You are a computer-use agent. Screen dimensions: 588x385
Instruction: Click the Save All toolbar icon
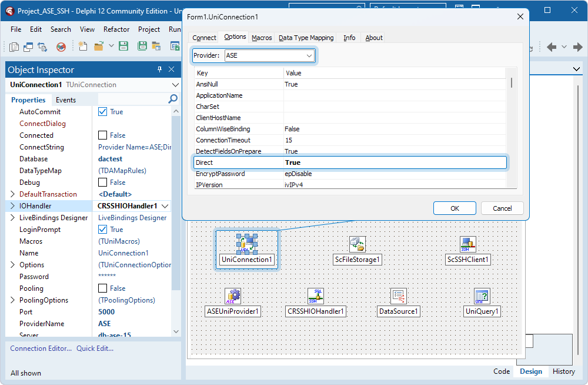pos(142,46)
